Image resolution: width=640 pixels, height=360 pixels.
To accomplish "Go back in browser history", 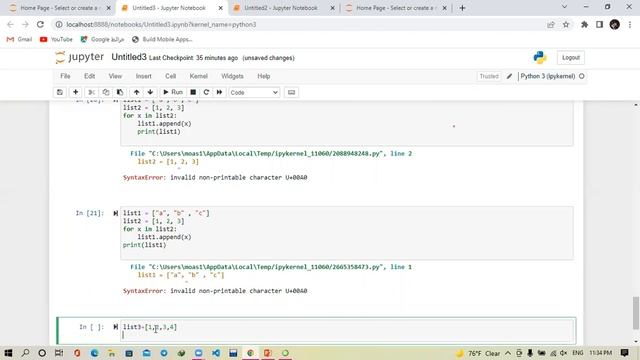I will click(10, 24).
